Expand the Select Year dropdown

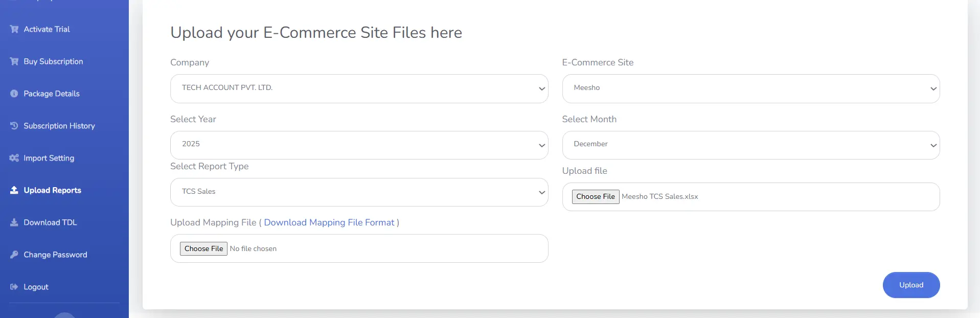[359, 145]
